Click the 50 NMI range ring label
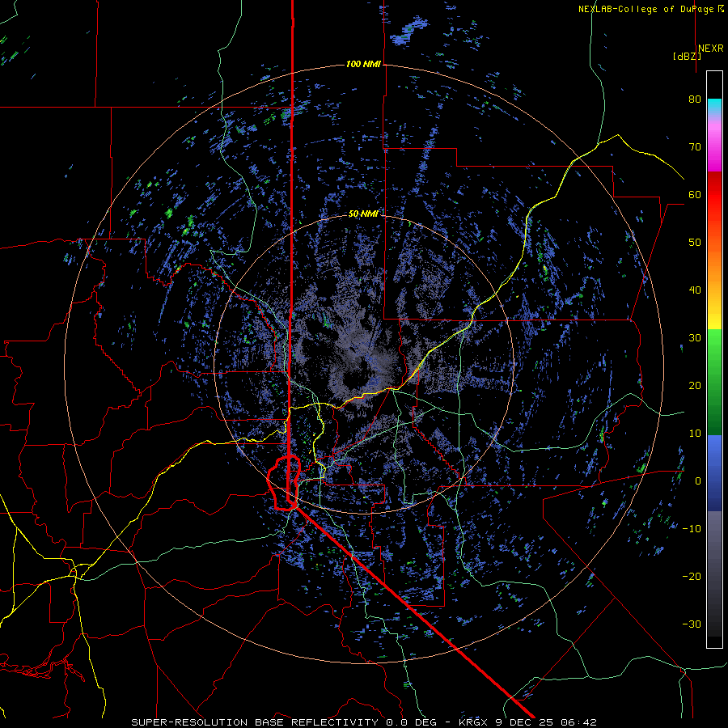 [363, 214]
